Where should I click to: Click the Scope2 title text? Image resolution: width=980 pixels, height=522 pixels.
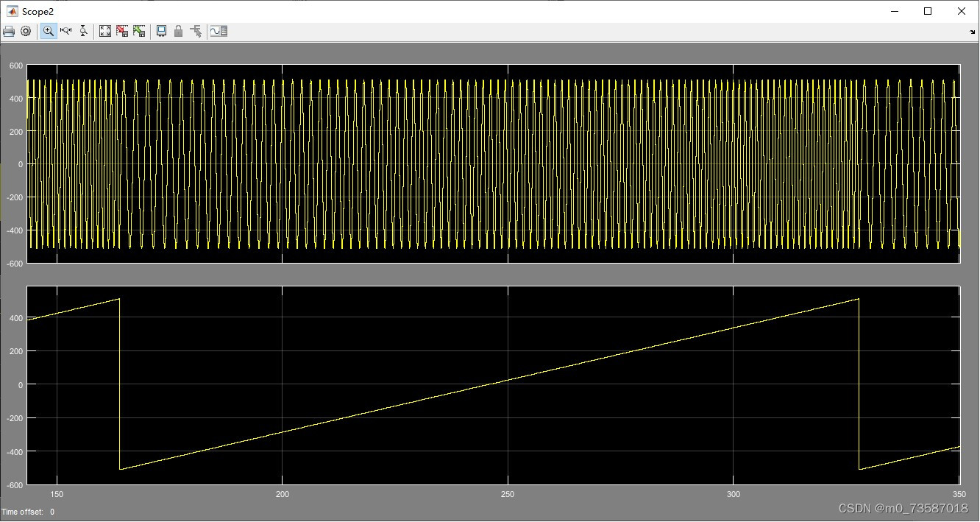(x=39, y=11)
